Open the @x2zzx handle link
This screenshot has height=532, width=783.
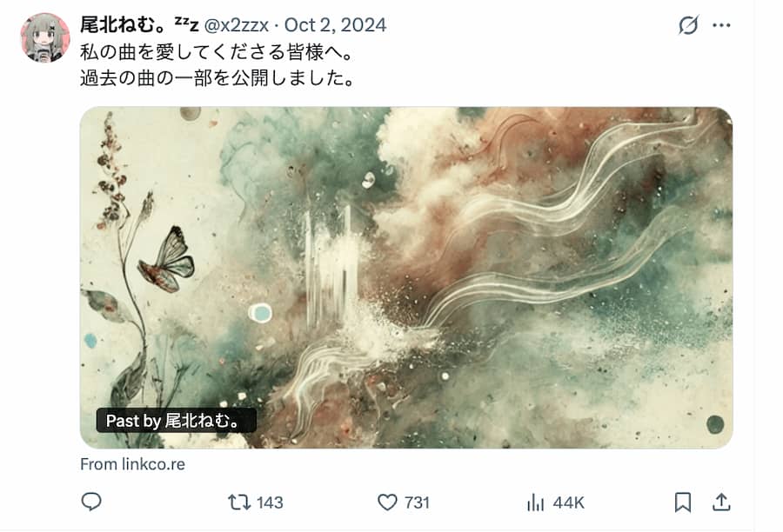tap(237, 25)
